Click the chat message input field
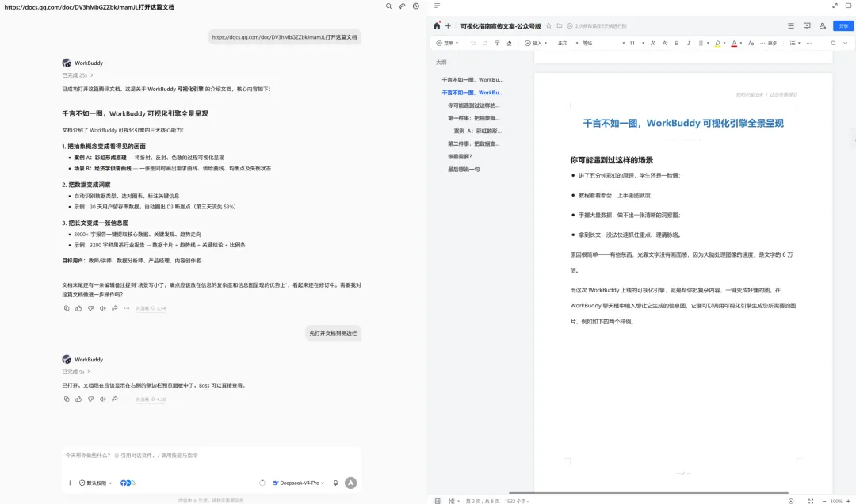The width and height of the screenshot is (856, 504). 212,456
